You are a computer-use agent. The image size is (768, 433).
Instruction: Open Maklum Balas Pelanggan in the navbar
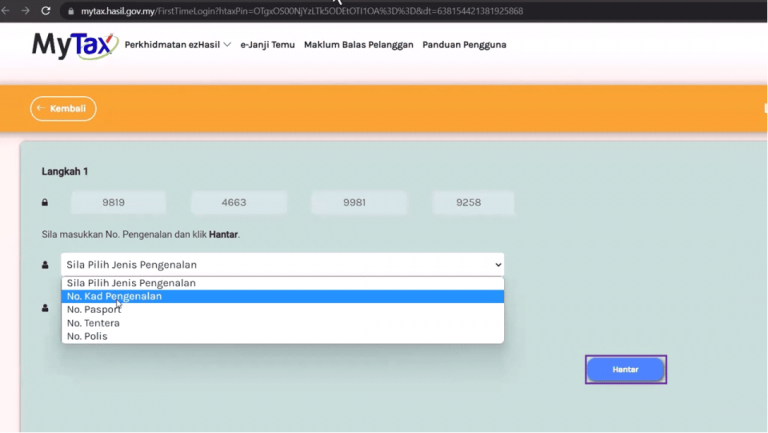point(358,45)
